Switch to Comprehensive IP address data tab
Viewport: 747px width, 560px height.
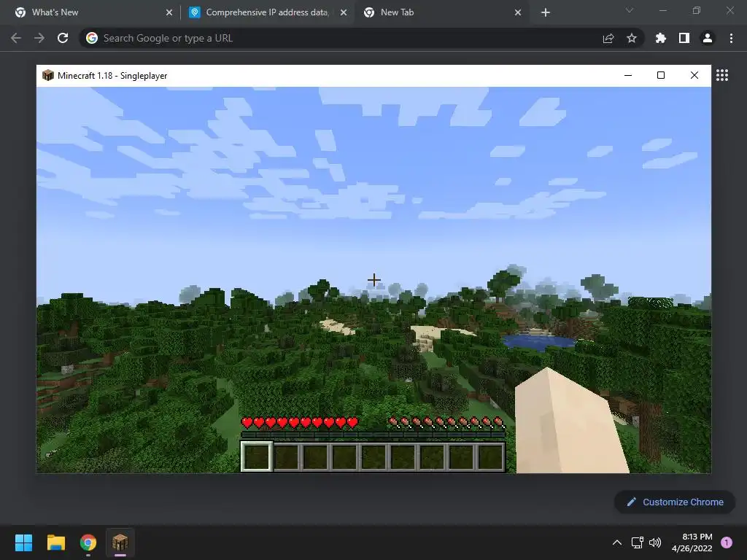[267, 12]
